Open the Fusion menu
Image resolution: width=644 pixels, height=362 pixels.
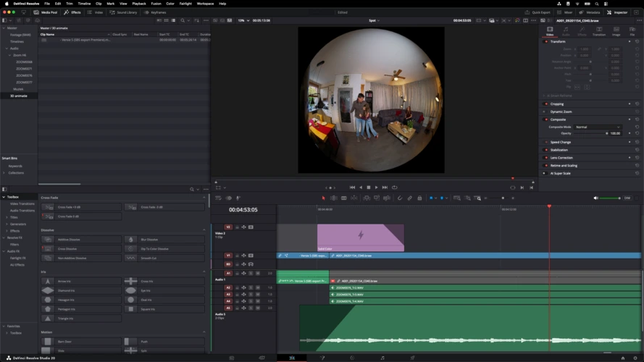click(x=156, y=4)
